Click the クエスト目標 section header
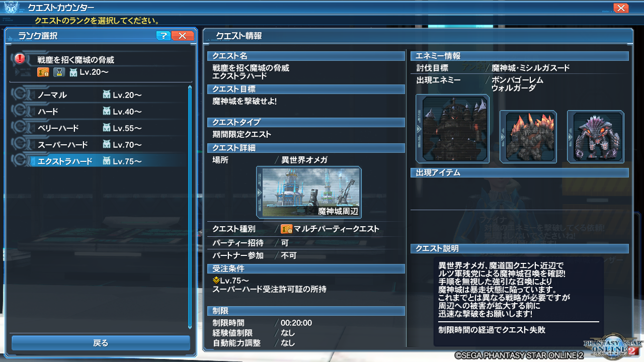 (x=306, y=89)
